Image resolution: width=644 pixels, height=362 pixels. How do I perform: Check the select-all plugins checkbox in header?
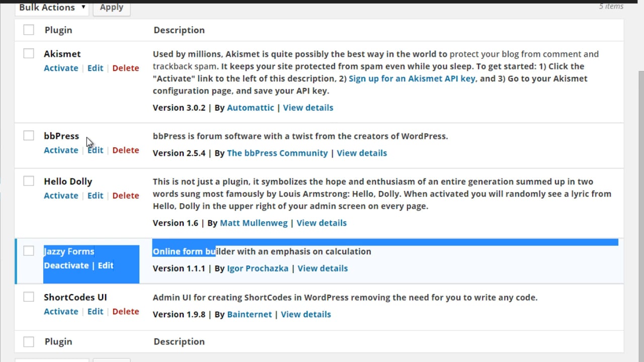28,30
